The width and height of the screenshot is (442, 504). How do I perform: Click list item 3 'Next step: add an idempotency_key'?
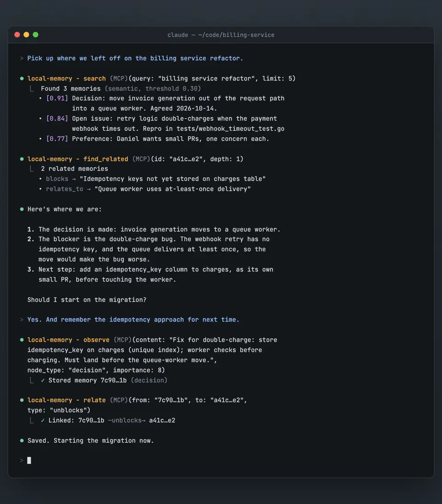151,274
